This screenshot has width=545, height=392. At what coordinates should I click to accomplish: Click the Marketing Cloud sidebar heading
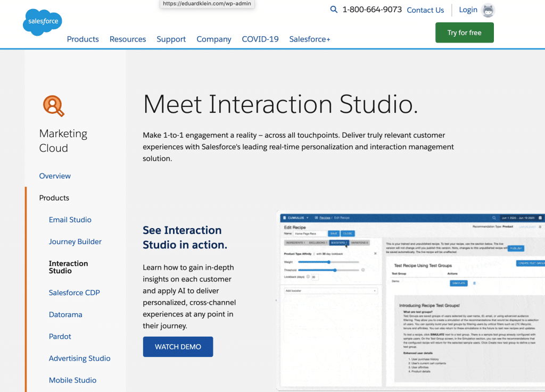pos(63,140)
